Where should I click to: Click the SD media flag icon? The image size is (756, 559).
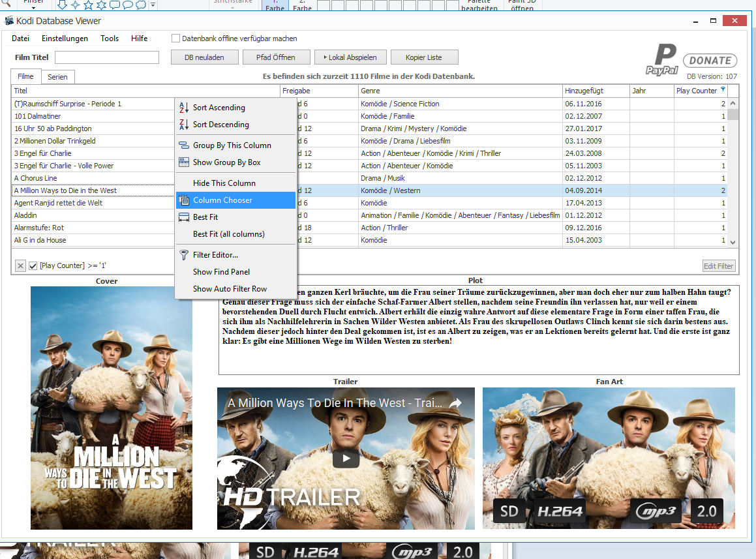point(509,511)
